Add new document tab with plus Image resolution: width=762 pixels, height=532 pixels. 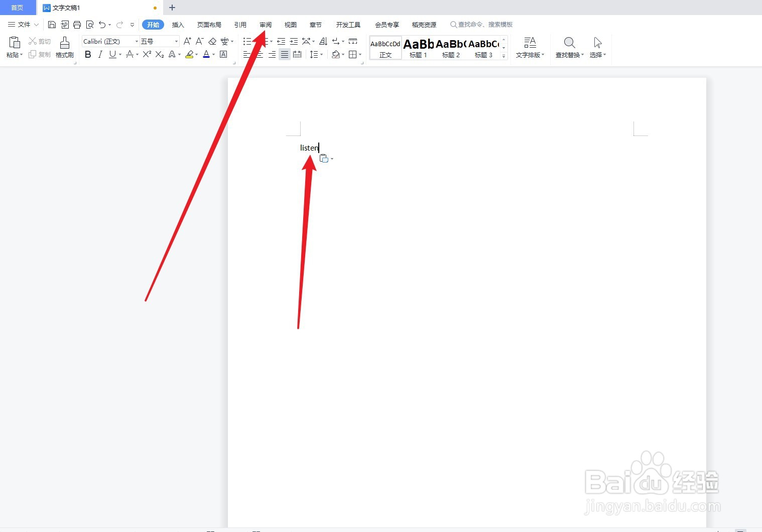[x=172, y=8]
